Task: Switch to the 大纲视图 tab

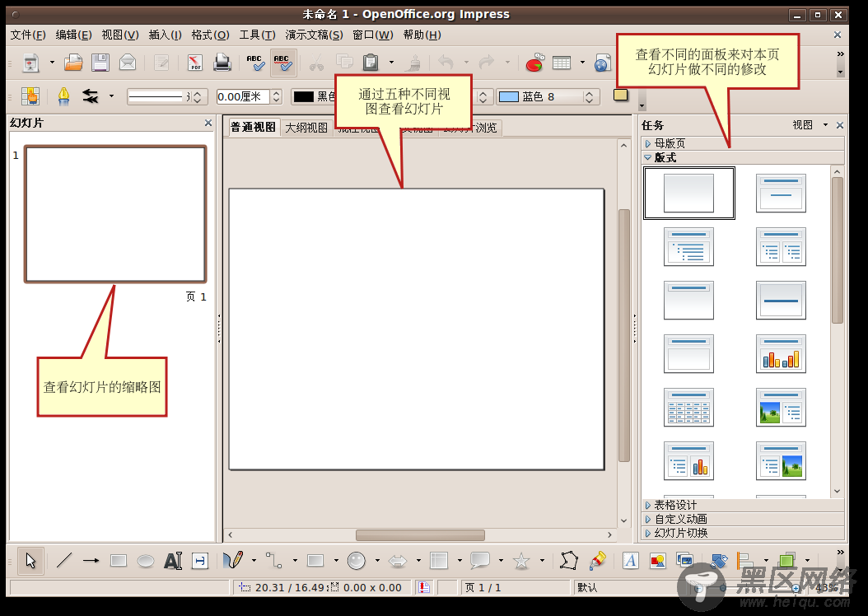Action: point(306,128)
